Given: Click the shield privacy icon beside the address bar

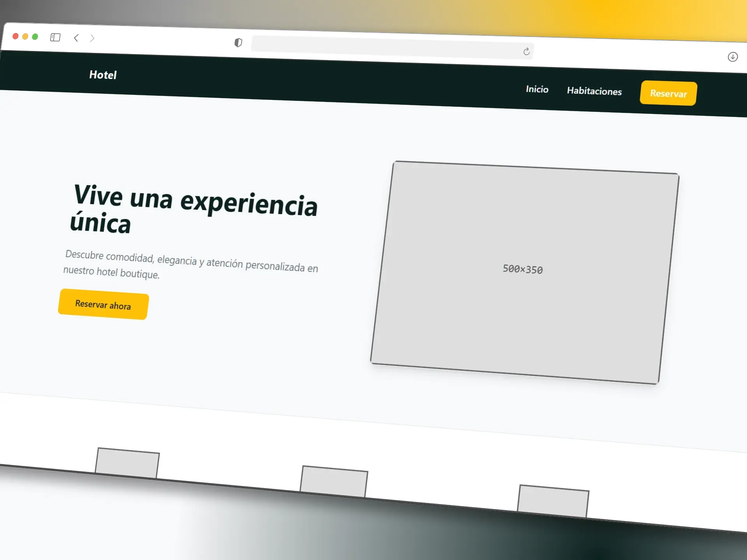Looking at the screenshot, I should point(238,43).
